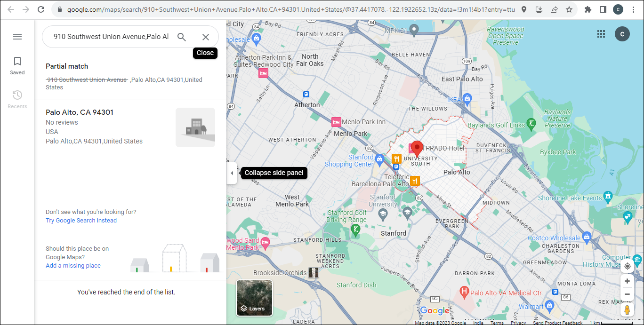Click the magnifying glass search icon
The height and width of the screenshot is (325, 644).
click(182, 37)
